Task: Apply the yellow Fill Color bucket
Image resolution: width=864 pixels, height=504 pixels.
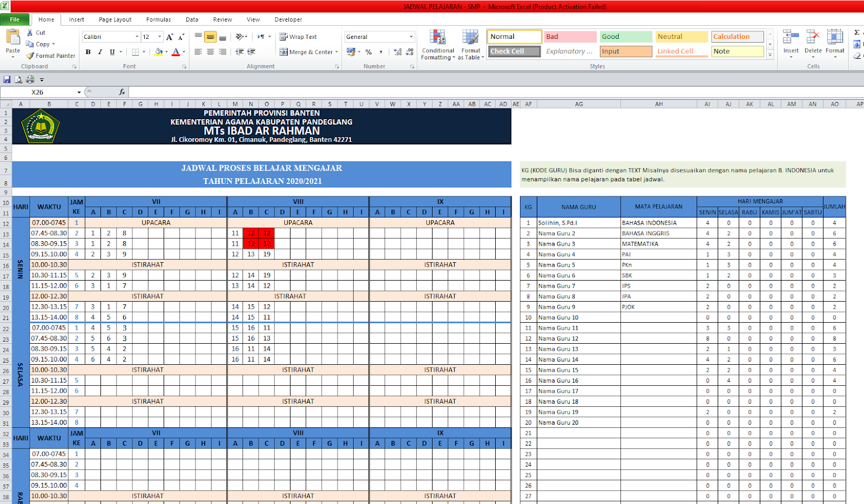Action: 158,52
